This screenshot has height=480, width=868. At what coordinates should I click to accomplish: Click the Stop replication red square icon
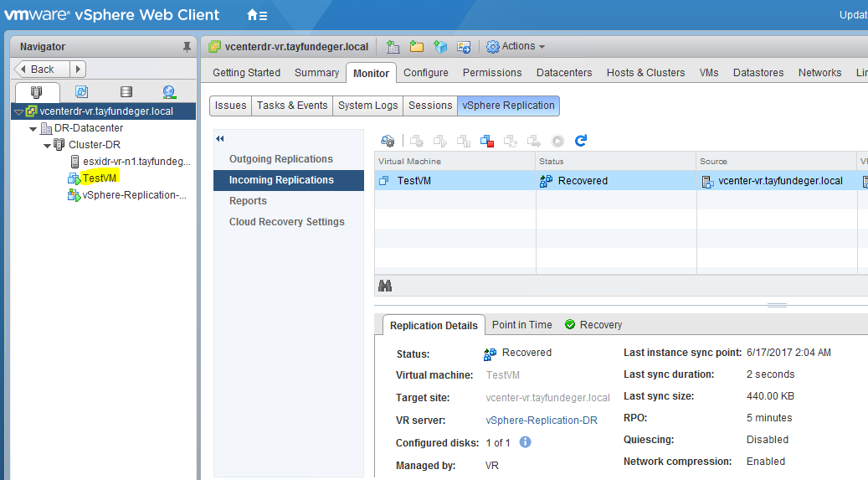pos(487,141)
